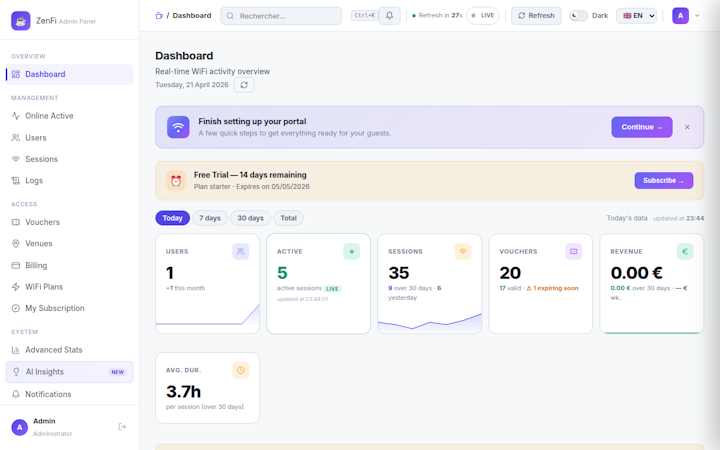Click the Users card sparkline chart
Screen dimensions: 720x450
[x=208, y=315]
